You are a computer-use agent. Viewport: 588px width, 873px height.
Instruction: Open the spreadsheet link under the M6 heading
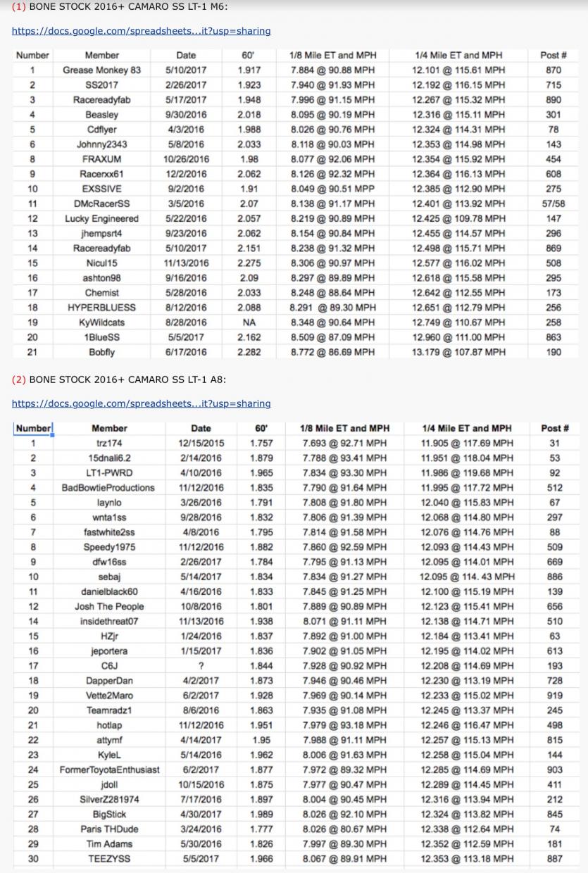pos(141,31)
